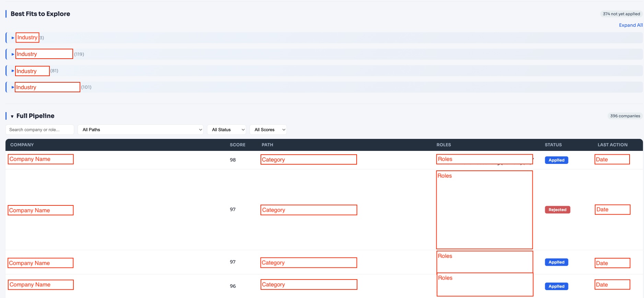644x298 pixels.
Task: Click the Best Fits to Explore heading
Action: click(x=40, y=14)
